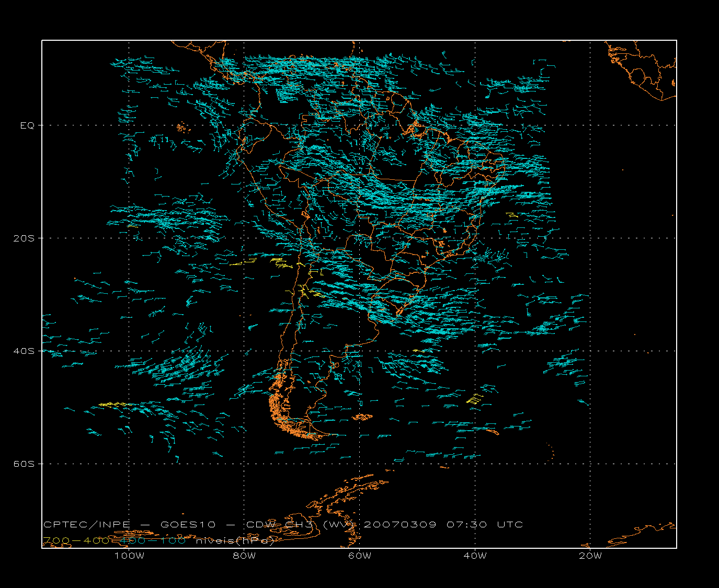Click the EQ latitude label

tap(27, 125)
